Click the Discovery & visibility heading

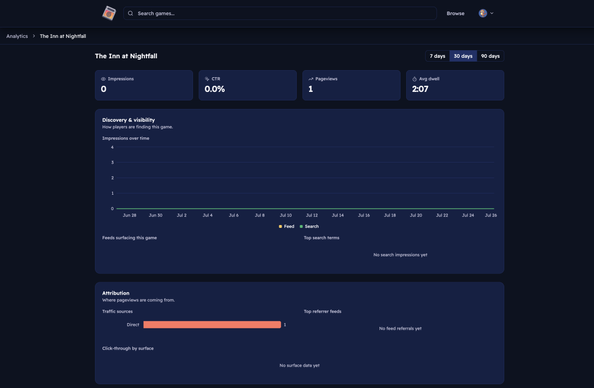128,120
